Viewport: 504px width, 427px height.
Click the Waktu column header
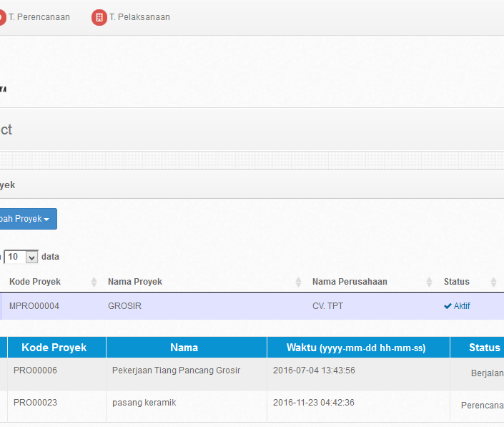356,348
